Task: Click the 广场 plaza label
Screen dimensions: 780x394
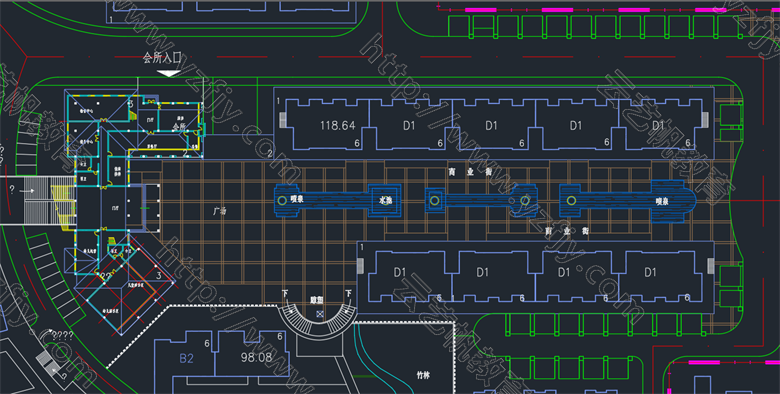Action: 219,211
